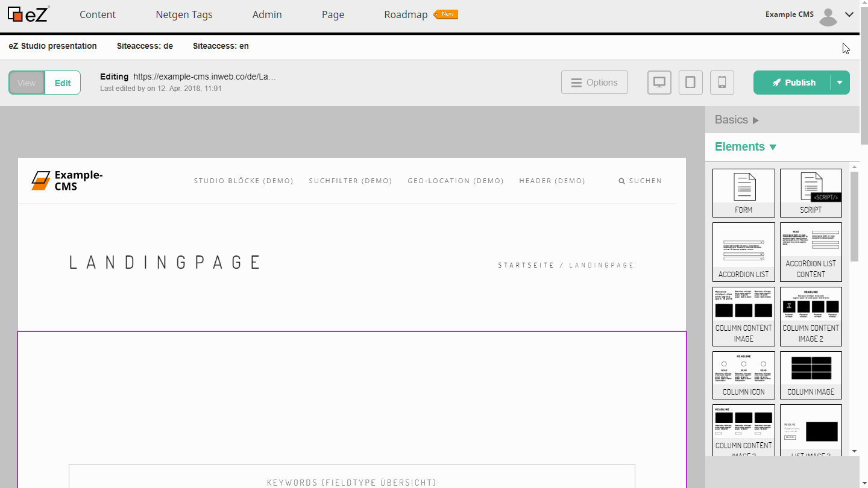
Task: Select tablet preview icon
Action: pos(691,83)
